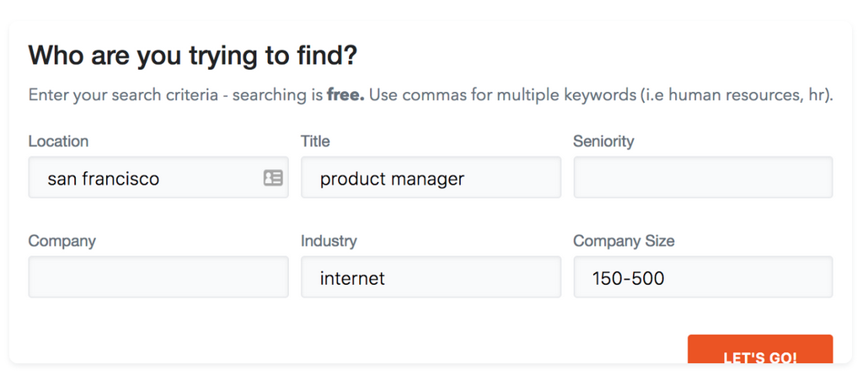Click the Industry field label
The width and height of the screenshot is (868, 381).
point(329,241)
